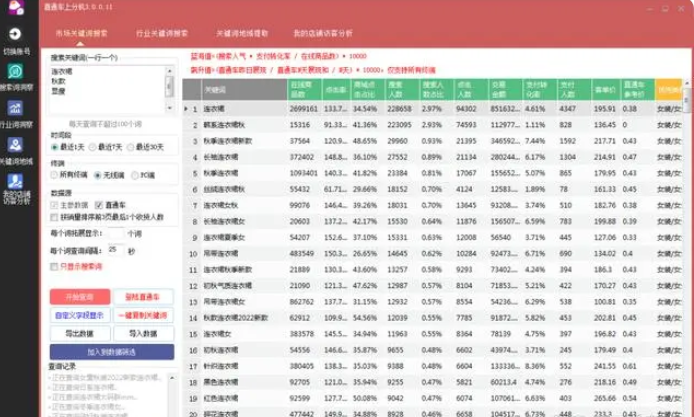Click the cell value 862762
The image size is (694, 417).
pos(302,302)
